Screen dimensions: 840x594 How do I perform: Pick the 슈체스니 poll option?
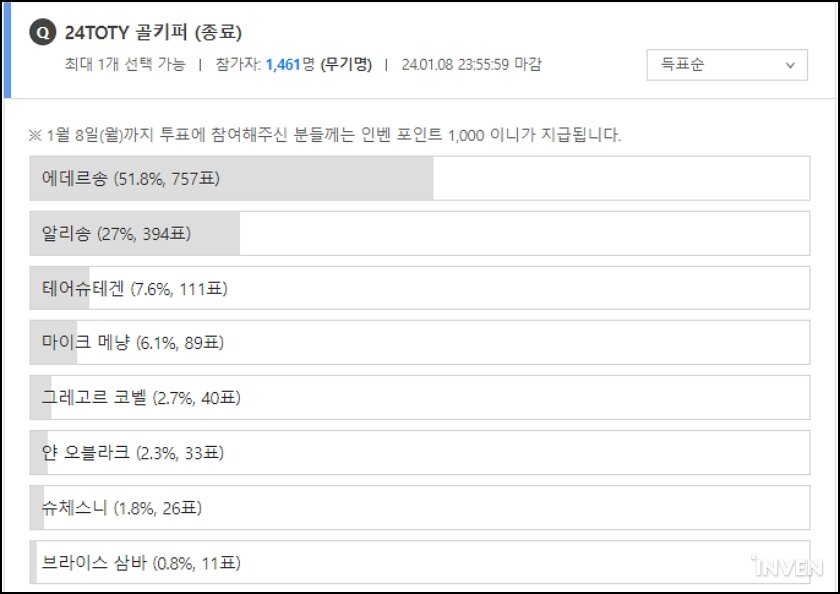[x=121, y=508]
